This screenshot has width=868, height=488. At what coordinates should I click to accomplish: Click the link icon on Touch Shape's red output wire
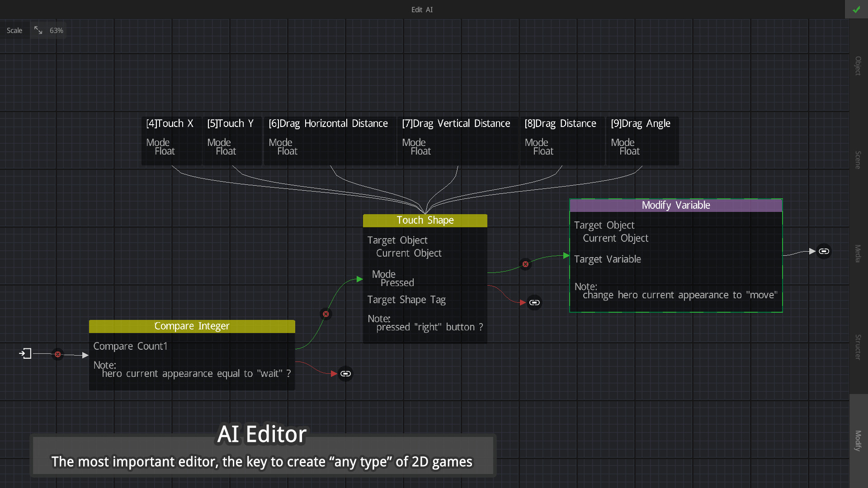click(x=534, y=302)
